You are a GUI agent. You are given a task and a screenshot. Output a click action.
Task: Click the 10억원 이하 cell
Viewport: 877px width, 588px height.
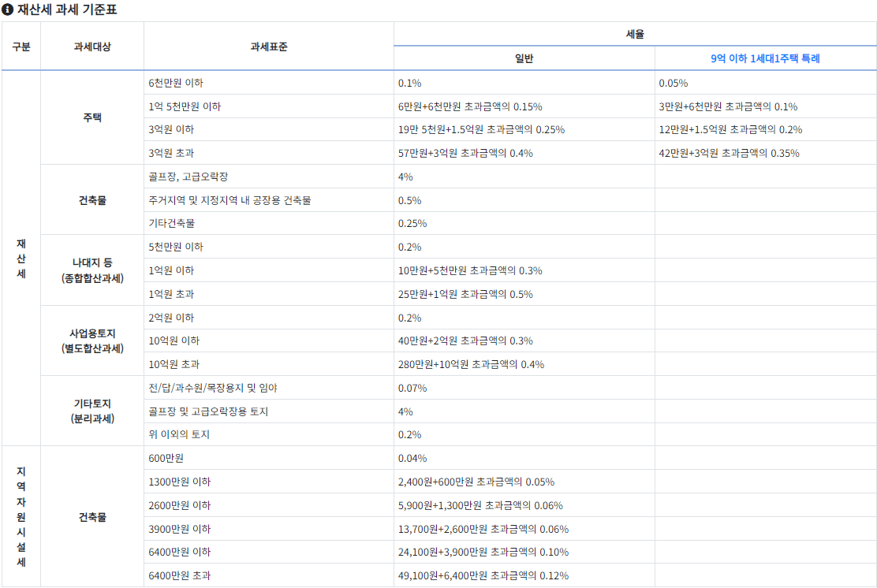[x=268, y=341]
